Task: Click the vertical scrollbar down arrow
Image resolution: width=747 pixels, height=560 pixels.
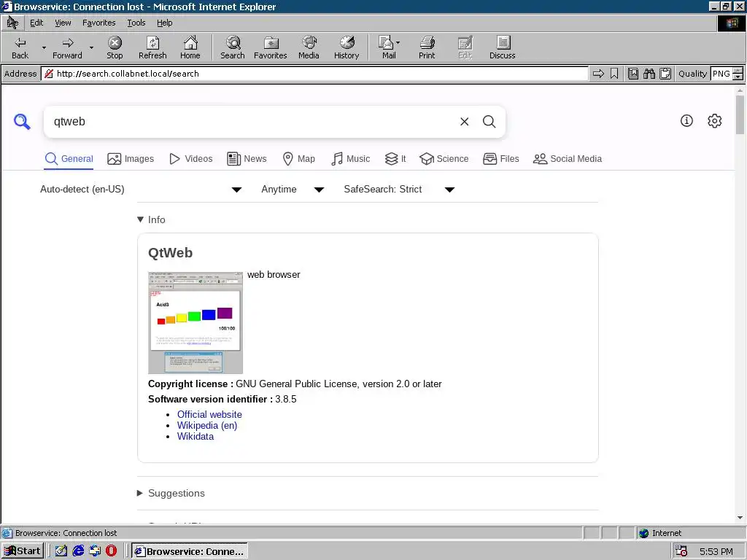Action: 740,517
